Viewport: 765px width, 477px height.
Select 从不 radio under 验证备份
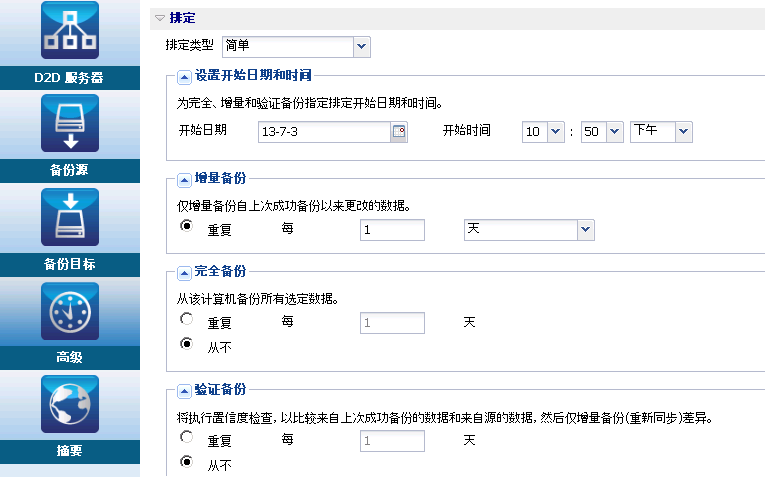[186, 461]
